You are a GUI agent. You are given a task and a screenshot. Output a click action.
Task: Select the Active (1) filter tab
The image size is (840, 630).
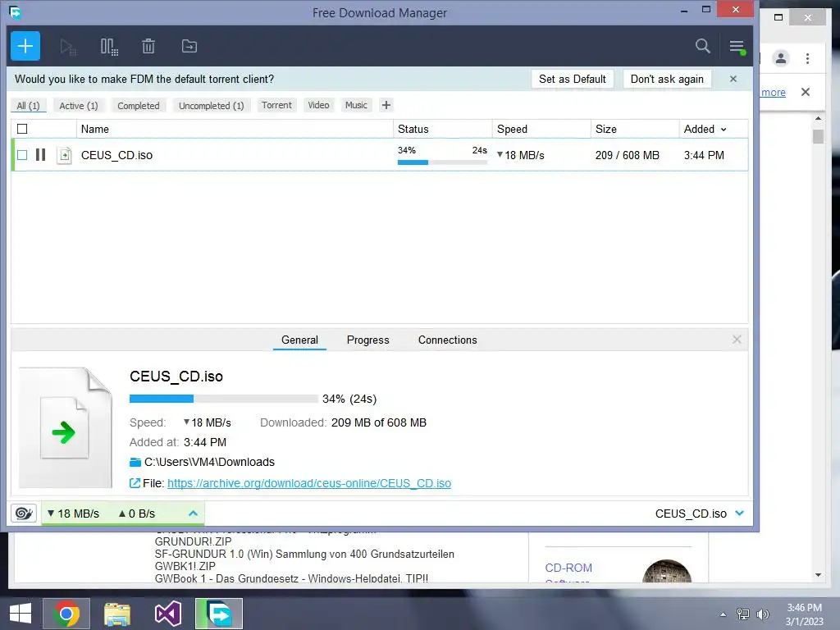(x=79, y=106)
